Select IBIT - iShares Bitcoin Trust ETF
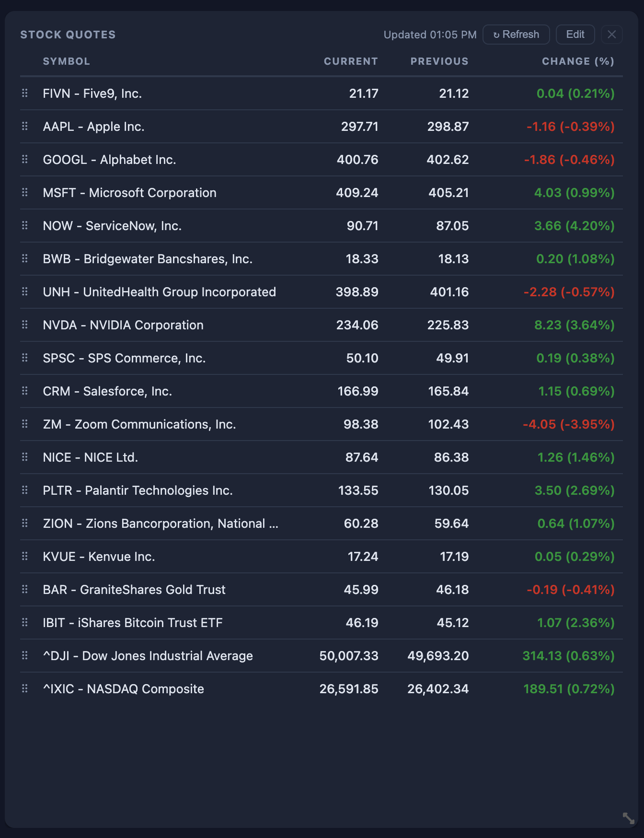The height and width of the screenshot is (838, 644). pos(133,623)
